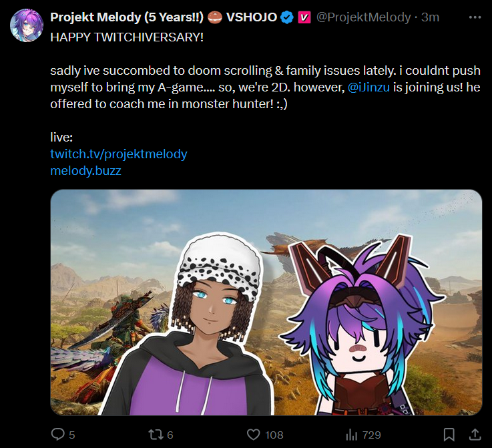Like the tweet with the heart icon

click(253, 435)
